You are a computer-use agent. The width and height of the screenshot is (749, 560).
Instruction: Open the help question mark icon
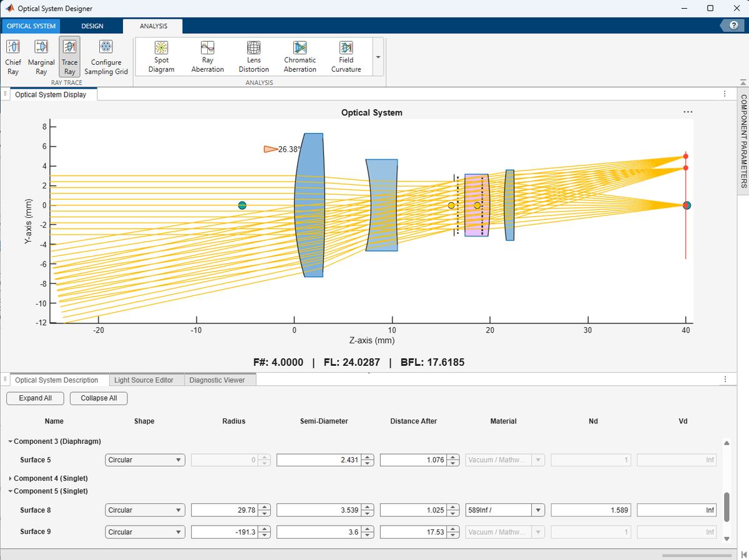734,25
